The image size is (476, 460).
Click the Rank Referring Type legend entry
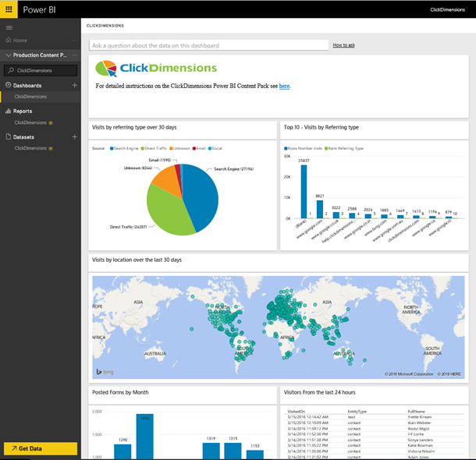tap(343, 149)
